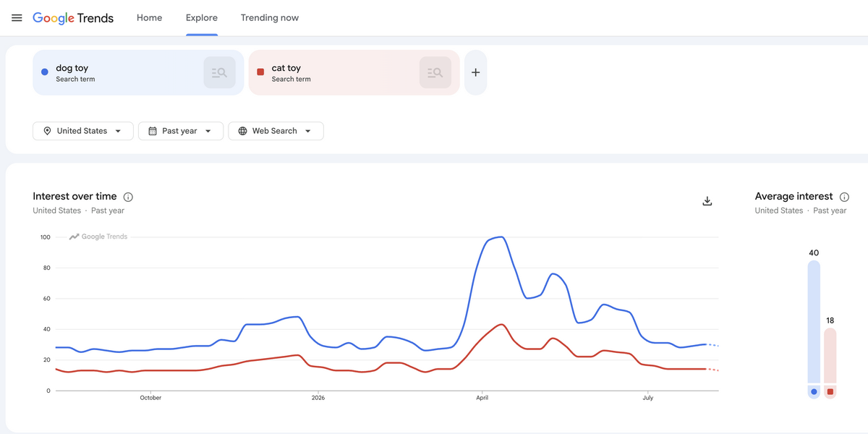Click the Google Trends logo
The width and height of the screenshot is (868, 434).
(73, 18)
